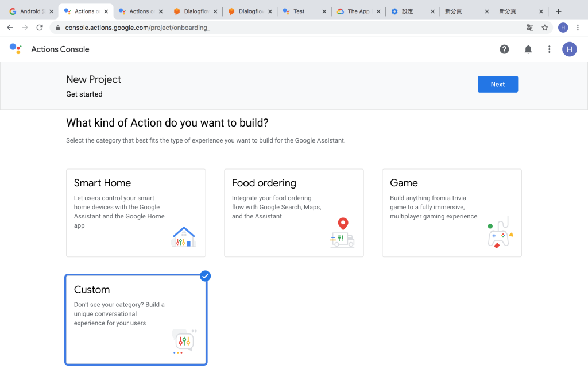Open notifications bell icon
The width and height of the screenshot is (588, 368).
[528, 49]
